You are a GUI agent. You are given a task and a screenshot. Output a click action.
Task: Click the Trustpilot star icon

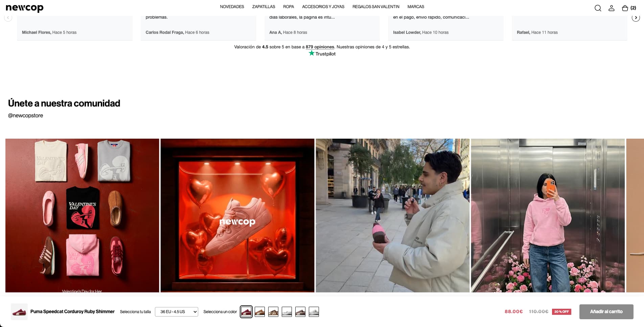pos(311,53)
